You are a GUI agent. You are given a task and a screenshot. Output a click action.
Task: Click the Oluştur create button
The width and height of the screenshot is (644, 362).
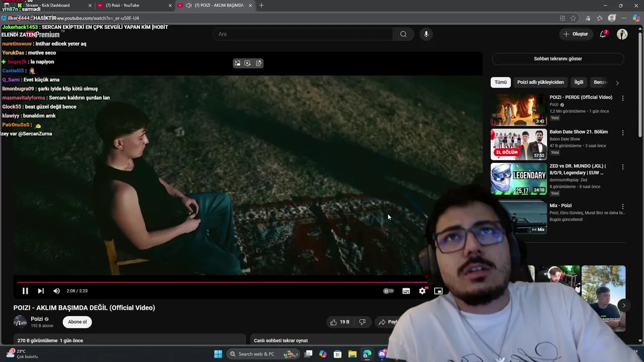[x=576, y=34]
